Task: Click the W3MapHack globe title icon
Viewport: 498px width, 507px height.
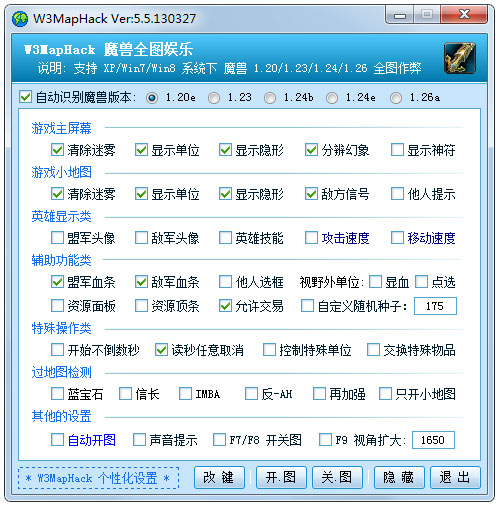Action: tap(20, 19)
